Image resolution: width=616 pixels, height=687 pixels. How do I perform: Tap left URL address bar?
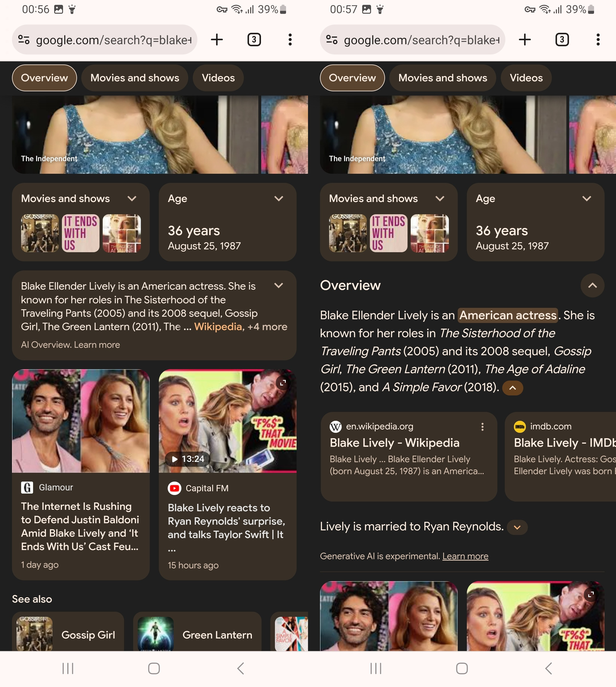105,40
